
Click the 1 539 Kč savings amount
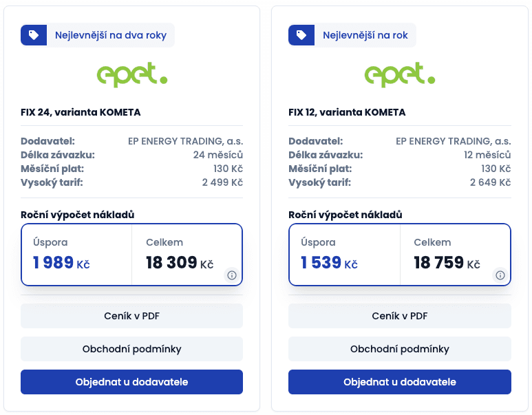(329, 263)
